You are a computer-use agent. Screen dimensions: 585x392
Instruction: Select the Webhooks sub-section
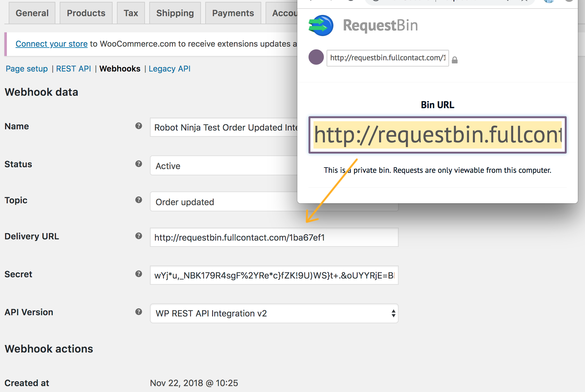coord(120,69)
